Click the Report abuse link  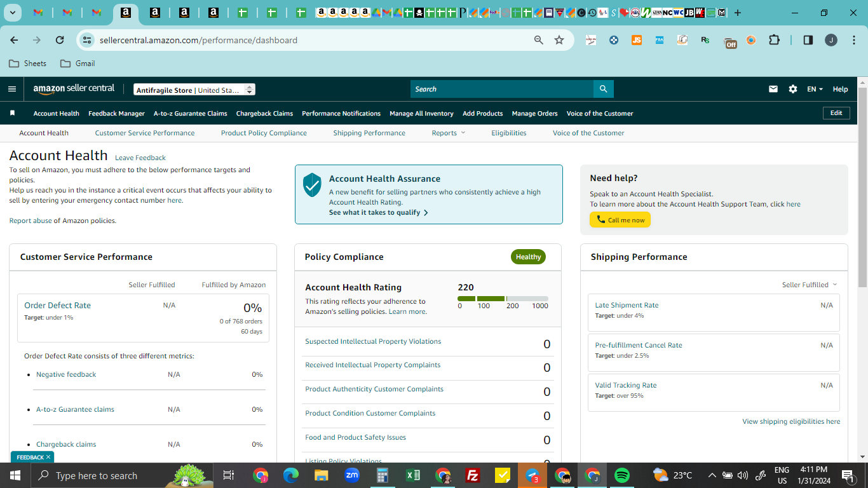31,220
